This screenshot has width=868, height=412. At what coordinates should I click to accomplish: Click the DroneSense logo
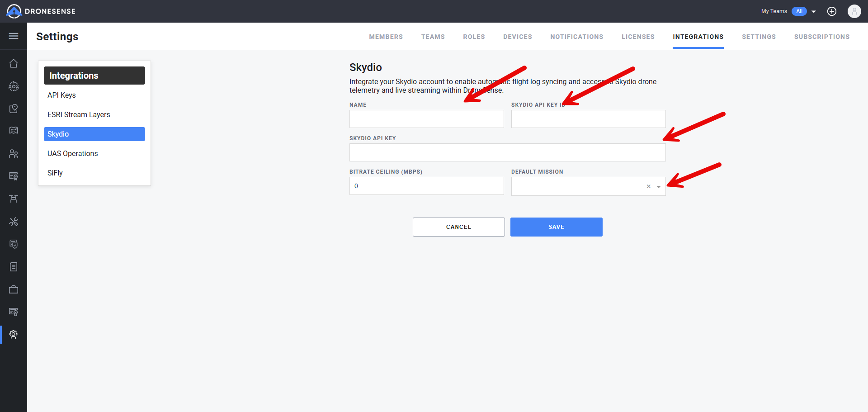click(x=41, y=11)
